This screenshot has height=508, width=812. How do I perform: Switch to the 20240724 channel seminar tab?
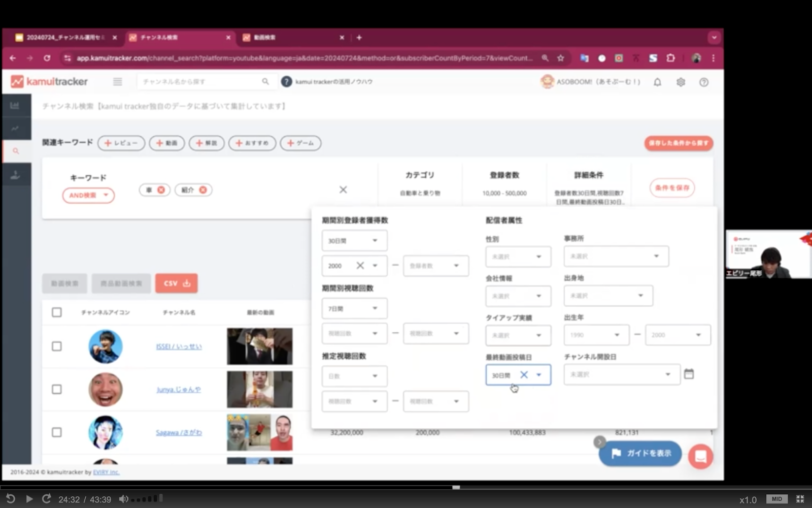pyautogui.click(x=63, y=38)
